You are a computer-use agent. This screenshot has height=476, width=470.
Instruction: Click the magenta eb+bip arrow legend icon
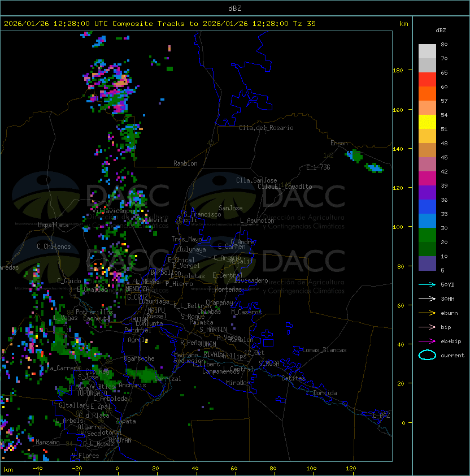427,341
